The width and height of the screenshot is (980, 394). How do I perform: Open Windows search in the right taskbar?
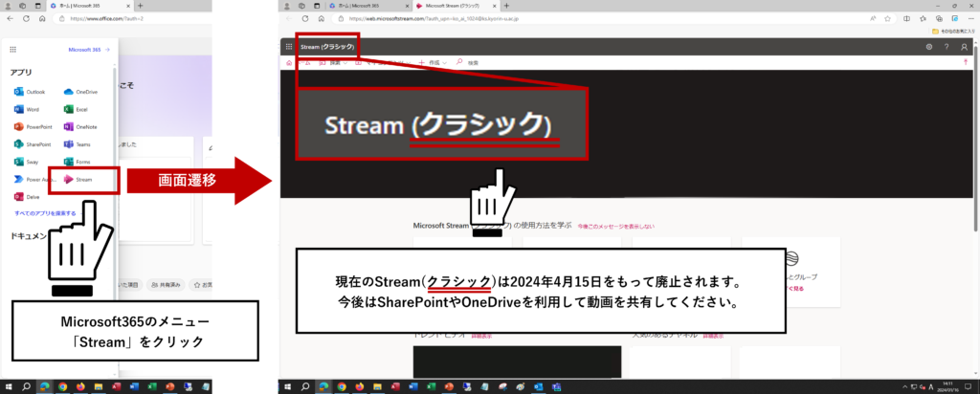[x=305, y=387]
